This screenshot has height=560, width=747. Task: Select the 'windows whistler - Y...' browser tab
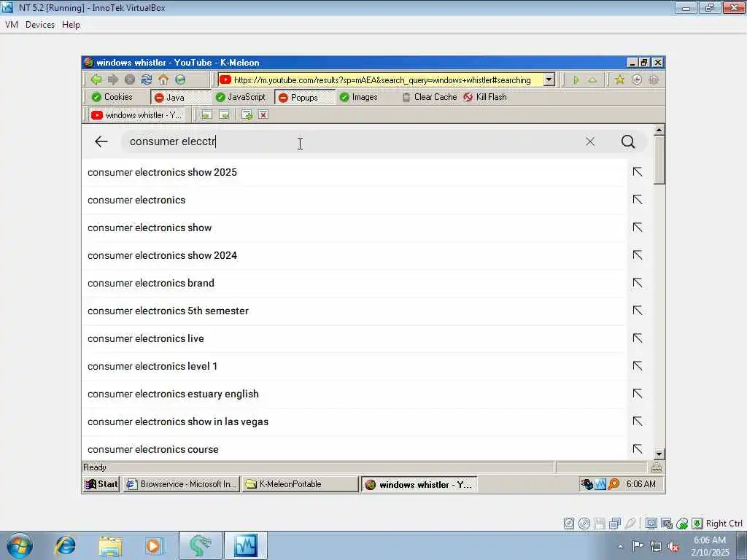pos(136,114)
